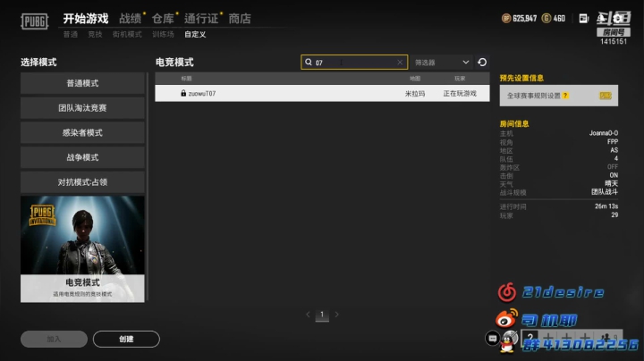
Task: Choose the 感染者模式 mode button
Action: click(x=82, y=132)
